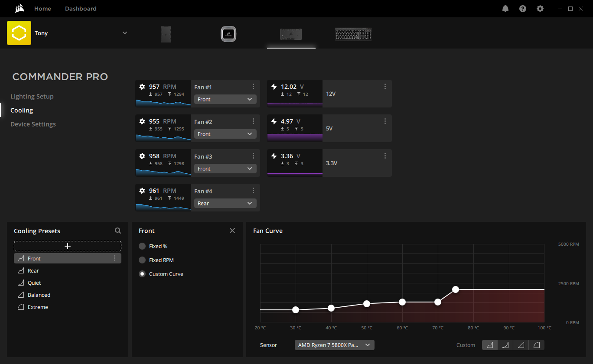Image resolution: width=593 pixels, height=364 pixels.
Task: Add a new cooling preset
Action: pos(68,246)
